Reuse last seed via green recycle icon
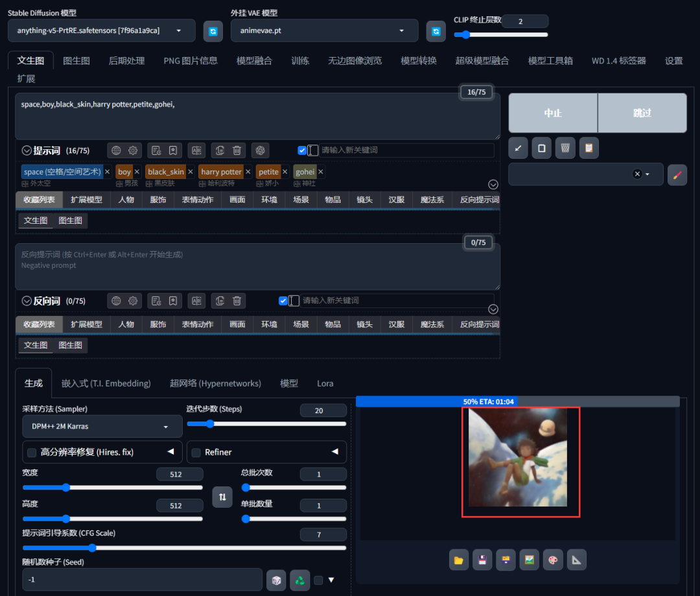 click(299, 580)
